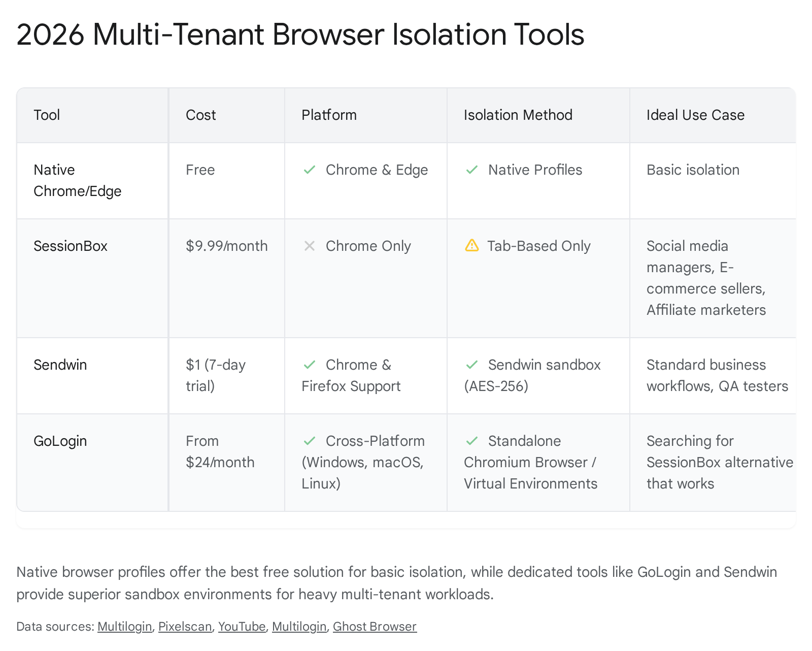The image size is (812, 651).
Task: Select the Ideal Use Case header
Action: click(x=695, y=115)
